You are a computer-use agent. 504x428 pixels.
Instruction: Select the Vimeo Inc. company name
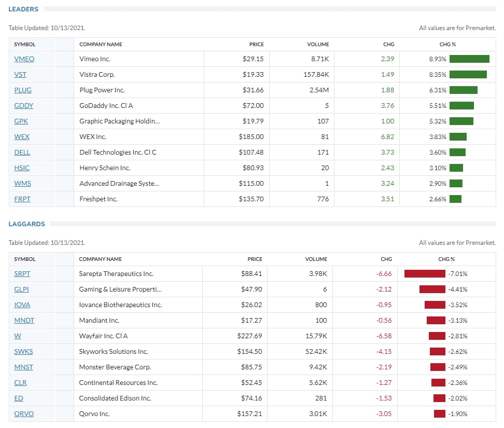(x=95, y=59)
